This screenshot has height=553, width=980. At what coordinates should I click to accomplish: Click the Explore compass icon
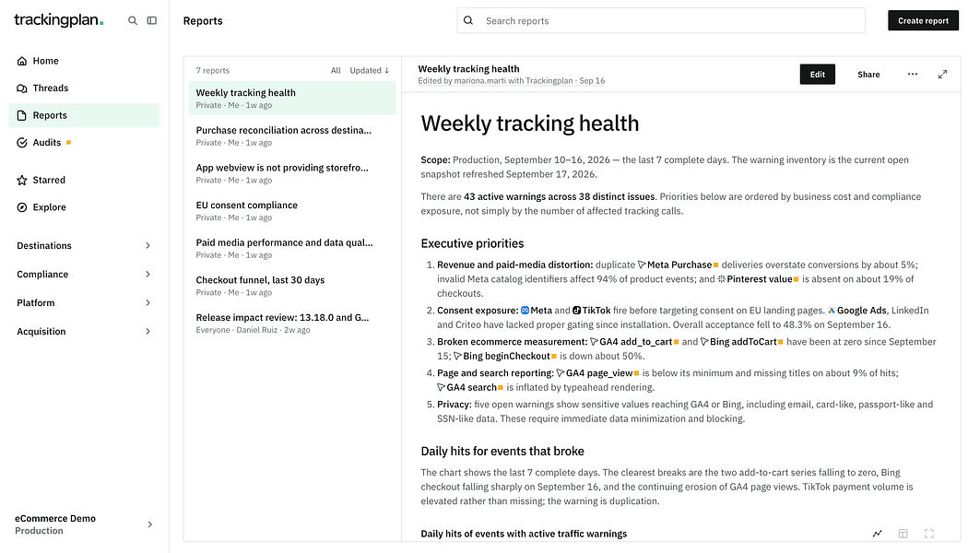22,207
